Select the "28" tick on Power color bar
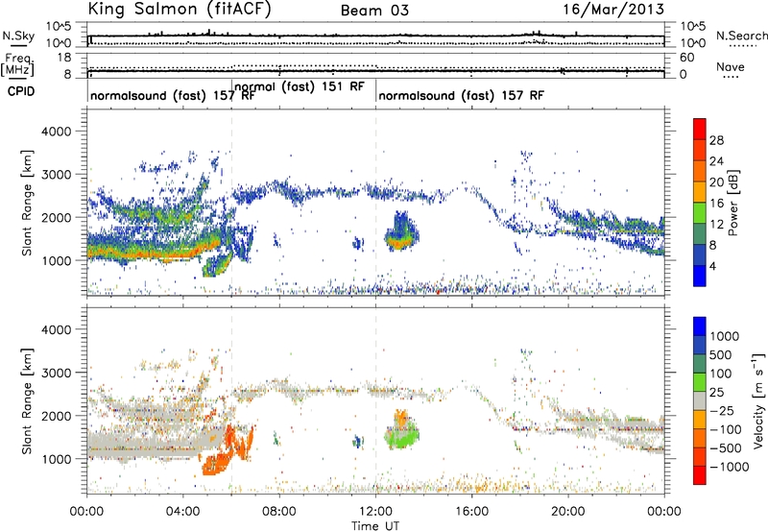Screen dimensions: 768x532 (716, 140)
